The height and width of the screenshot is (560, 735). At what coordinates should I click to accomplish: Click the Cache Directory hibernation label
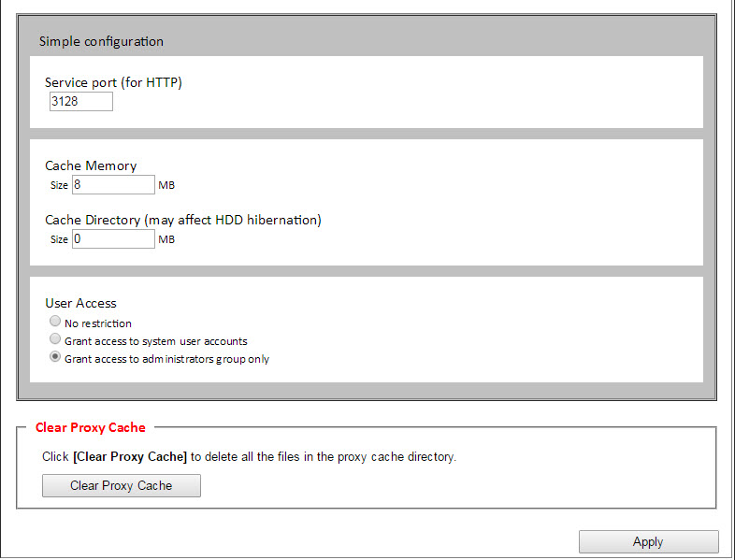pyautogui.click(x=183, y=220)
